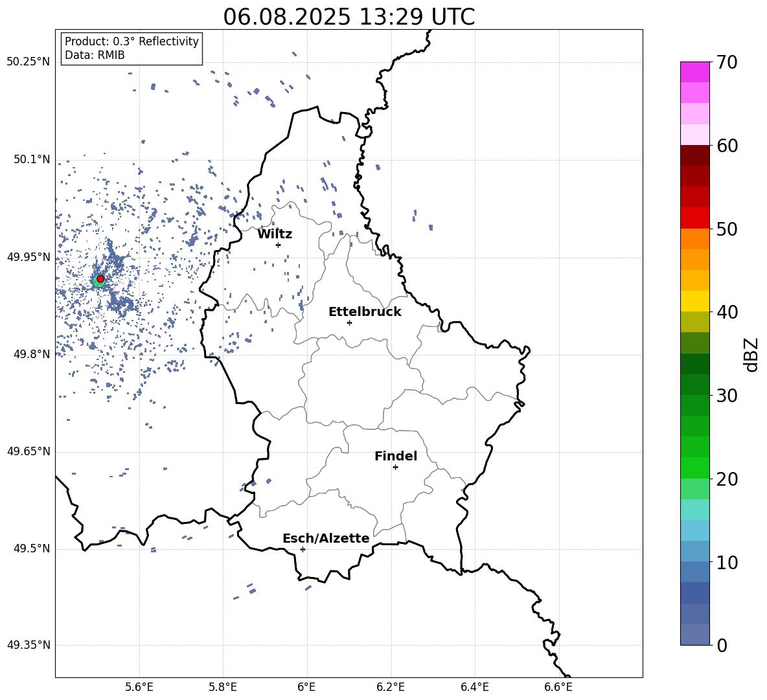Click the red radar site marker
Image resolution: width=767 pixels, height=700 pixels.
[100, 279]
